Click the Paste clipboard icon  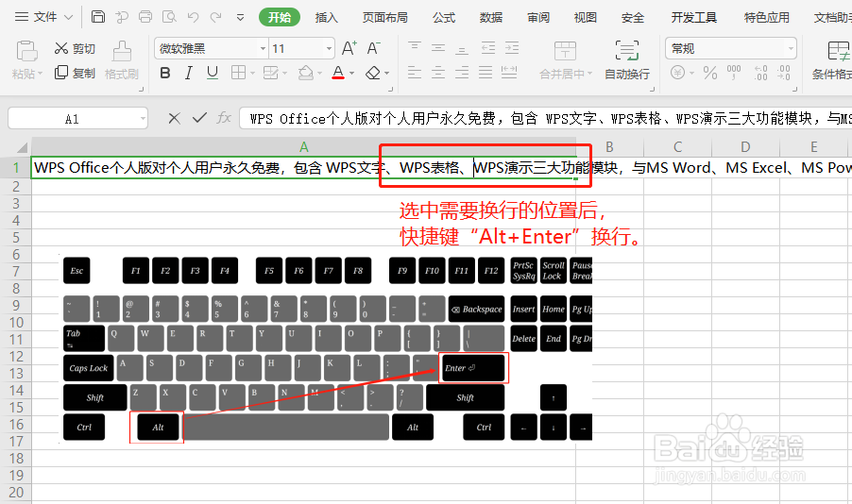(x=26, y=51)
